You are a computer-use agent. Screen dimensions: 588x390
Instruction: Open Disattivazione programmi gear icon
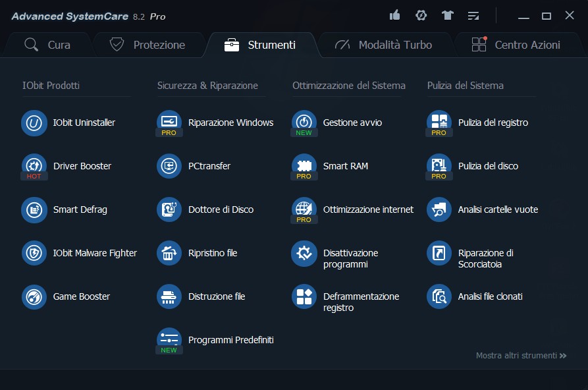[304, 254]
